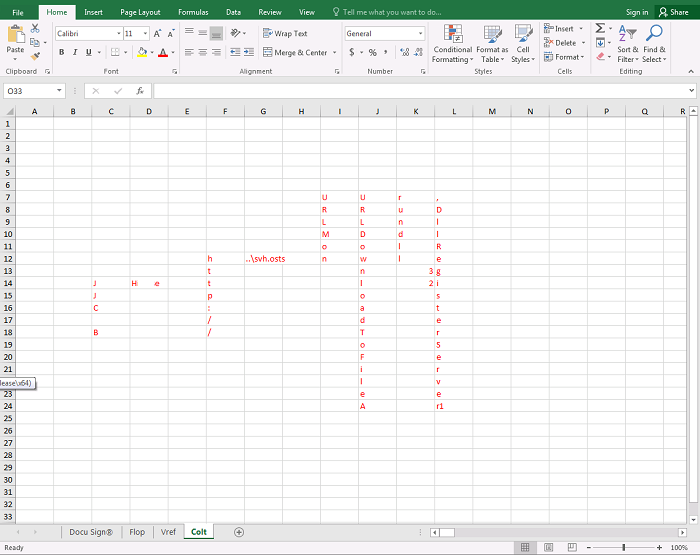Click the Share button
The height and width of the screenshot is (555, 700).
[x=675, y=12]
